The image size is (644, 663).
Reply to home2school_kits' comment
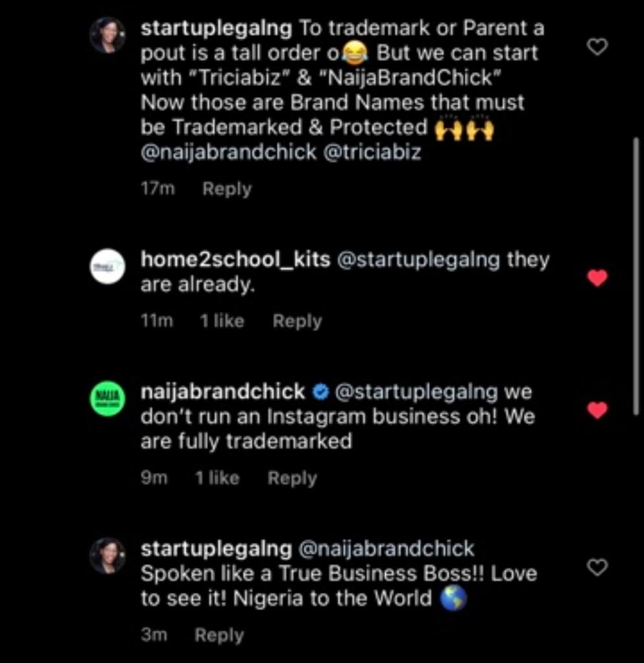[297, 321]
